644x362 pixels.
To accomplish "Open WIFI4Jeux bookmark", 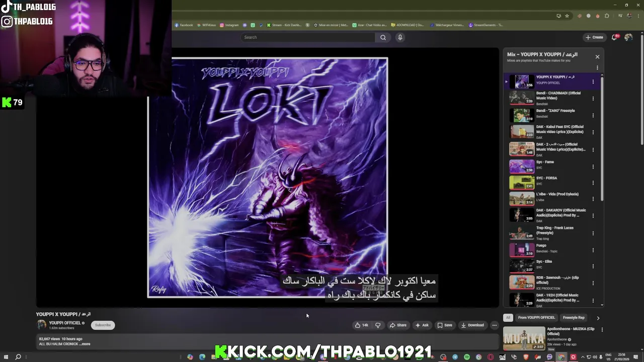I will 207,25.
